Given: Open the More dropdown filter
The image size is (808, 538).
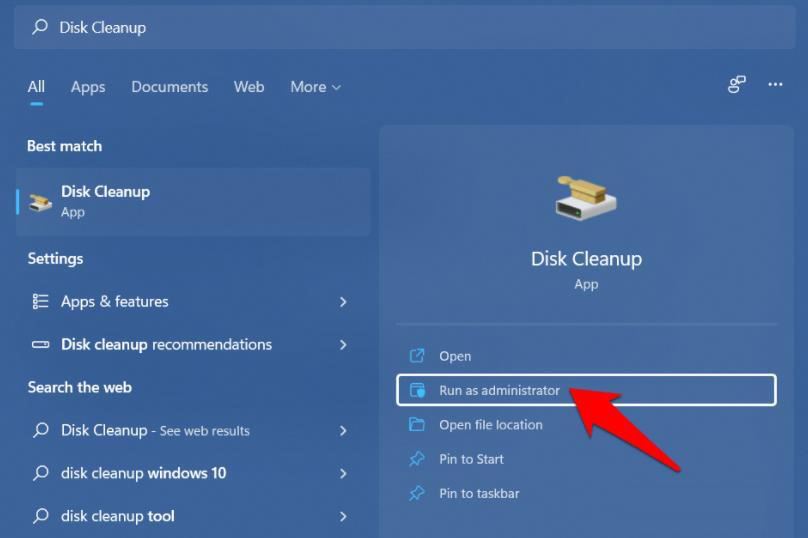Looking at the screenshot, I should point(315,87).
